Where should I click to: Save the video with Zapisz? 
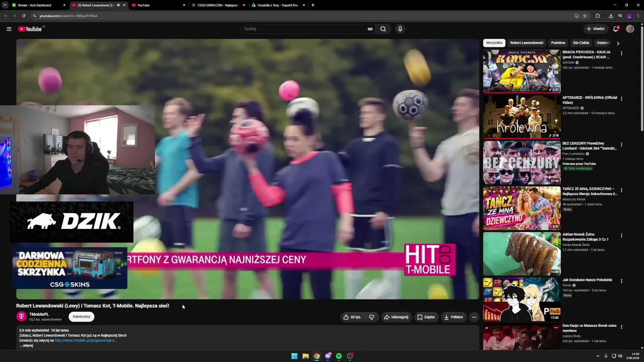click(x=426, y=317)
